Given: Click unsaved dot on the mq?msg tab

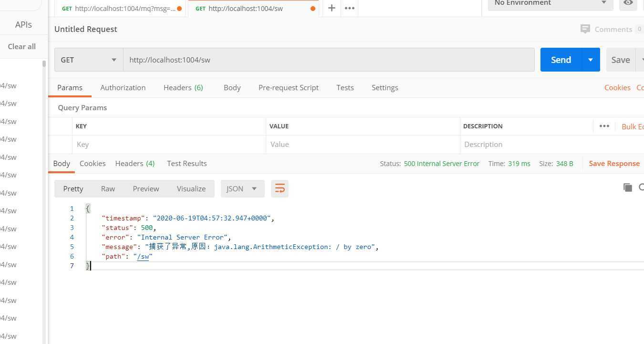Looking at the screenshot, I should 179,9.
